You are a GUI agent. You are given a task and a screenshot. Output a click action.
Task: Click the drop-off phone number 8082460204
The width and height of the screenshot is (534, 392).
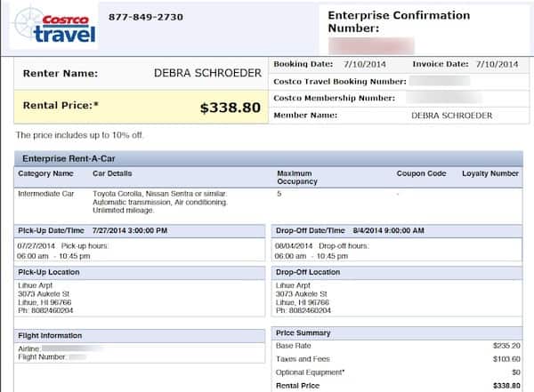pos(310,310)
